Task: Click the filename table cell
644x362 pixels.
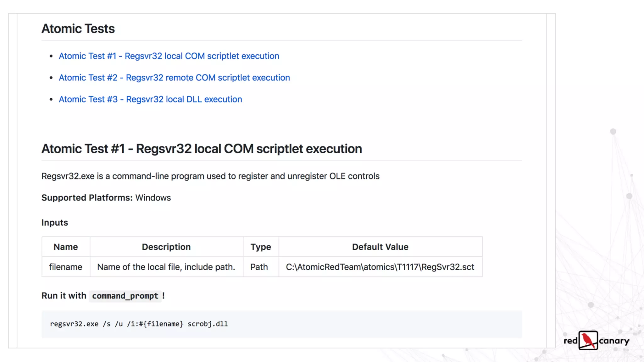Action: point(65,267)
